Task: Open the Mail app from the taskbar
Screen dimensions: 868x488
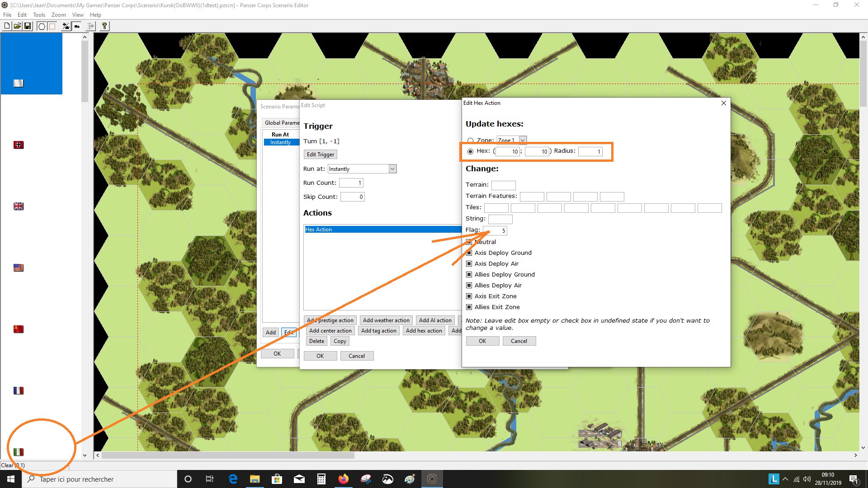Action: click(299, 479)
